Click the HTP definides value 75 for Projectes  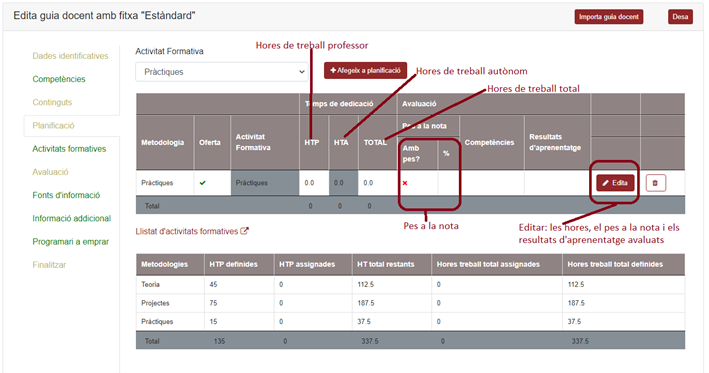(213, 303)
